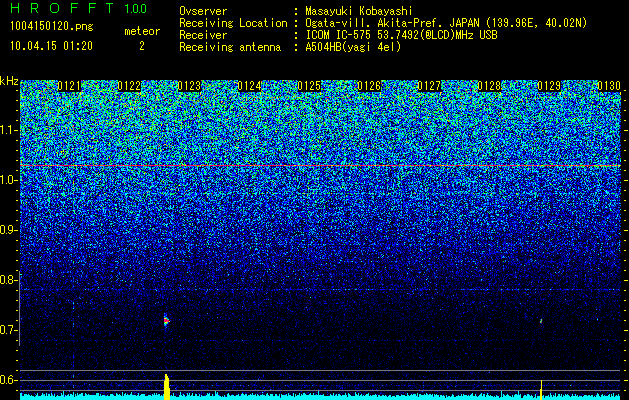Click the 0.6 kHz axis label

pyautogui.click(x=8, y=380)
